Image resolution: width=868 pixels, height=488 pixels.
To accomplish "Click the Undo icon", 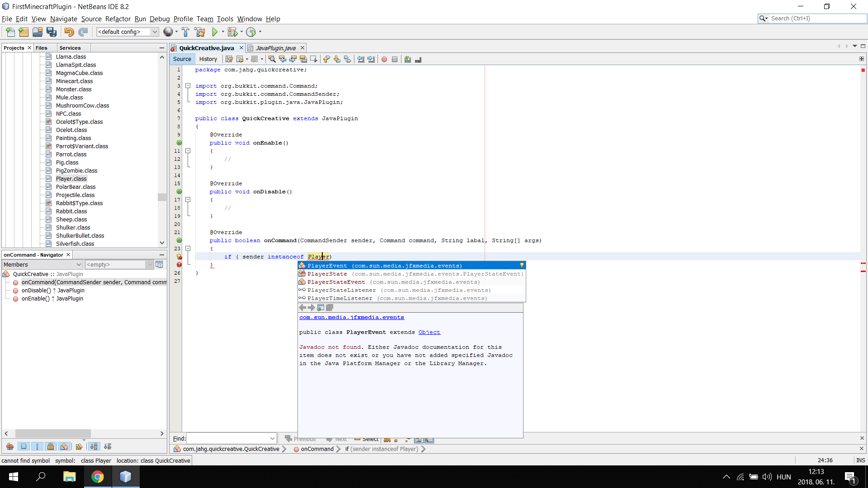I will [69, 32].
